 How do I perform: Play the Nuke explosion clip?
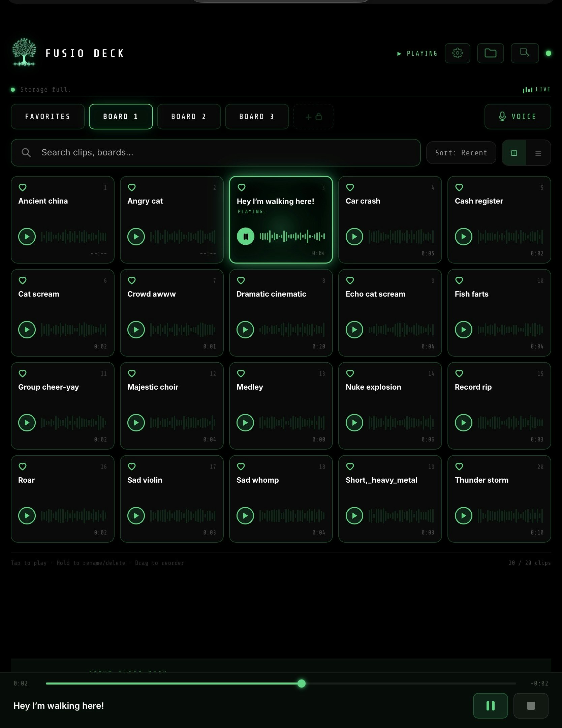coord(354,423)
